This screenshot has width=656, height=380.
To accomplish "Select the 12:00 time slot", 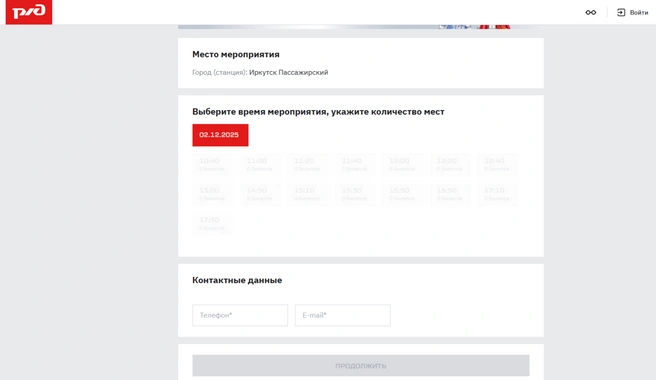I will [402, 164].
